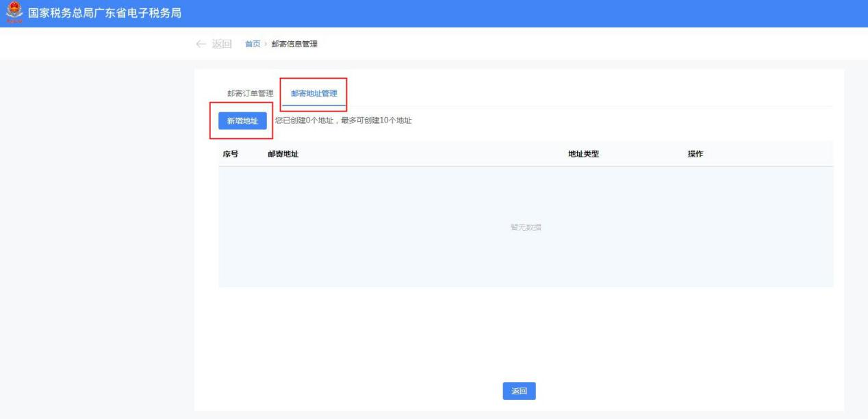Click the 邮寄信息管理 breadcrumb item
This screenshot has width=868, height=419.
click(x=294, y=45)
